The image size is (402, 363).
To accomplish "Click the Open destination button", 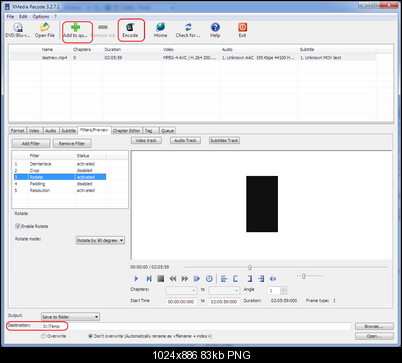I will tap(374, 336).
